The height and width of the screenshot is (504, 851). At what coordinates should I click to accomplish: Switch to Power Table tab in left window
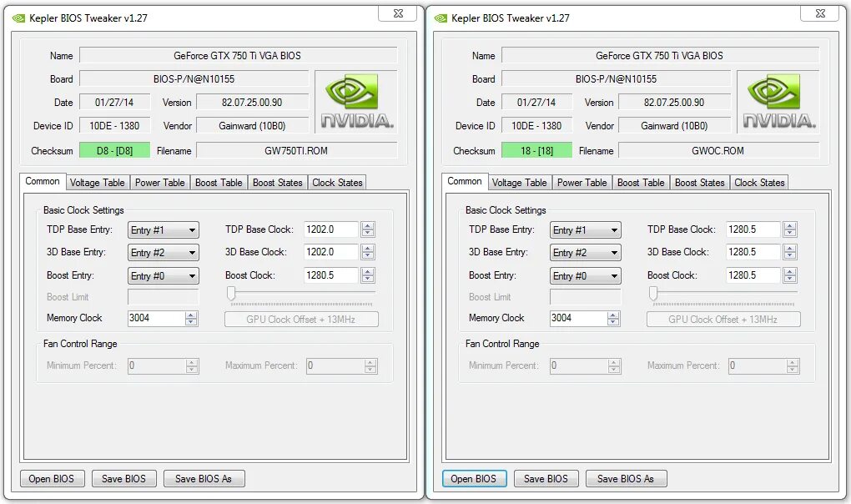(x=159, y=183)
